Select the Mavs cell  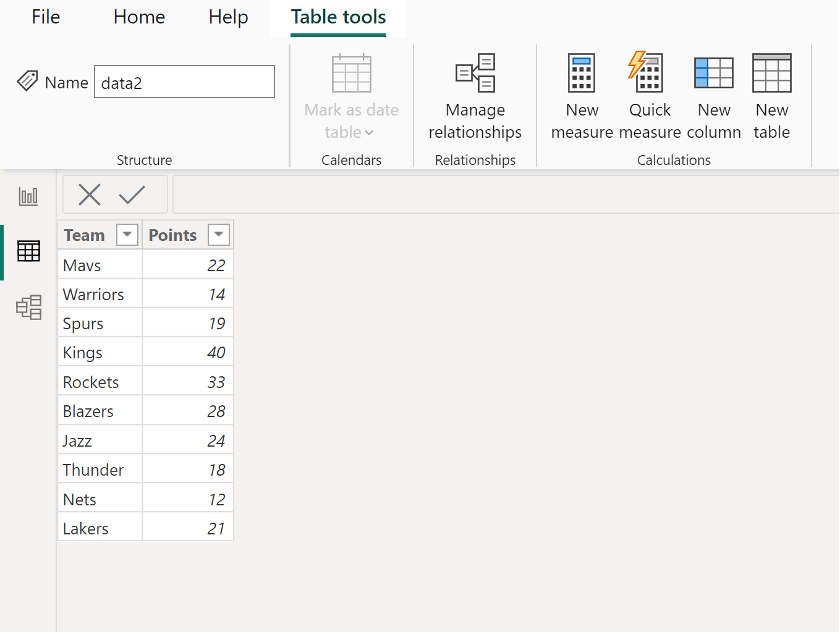(x=100, y=265)
